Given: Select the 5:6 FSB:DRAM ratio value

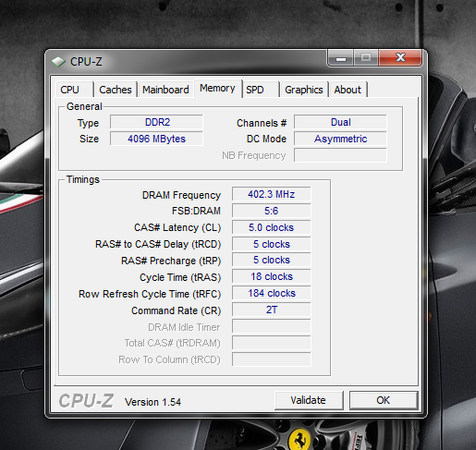Looking at the screenshot, I should (x=272, y=211).
